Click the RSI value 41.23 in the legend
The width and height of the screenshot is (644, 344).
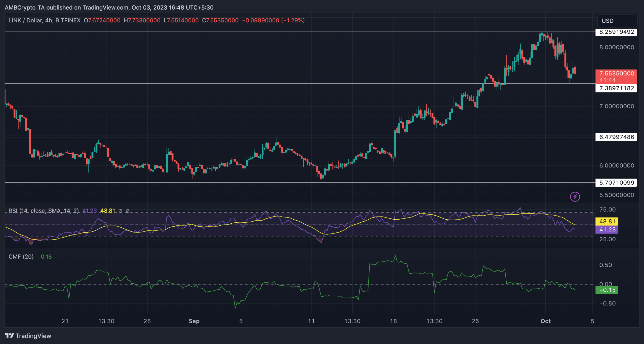point(90,211)
